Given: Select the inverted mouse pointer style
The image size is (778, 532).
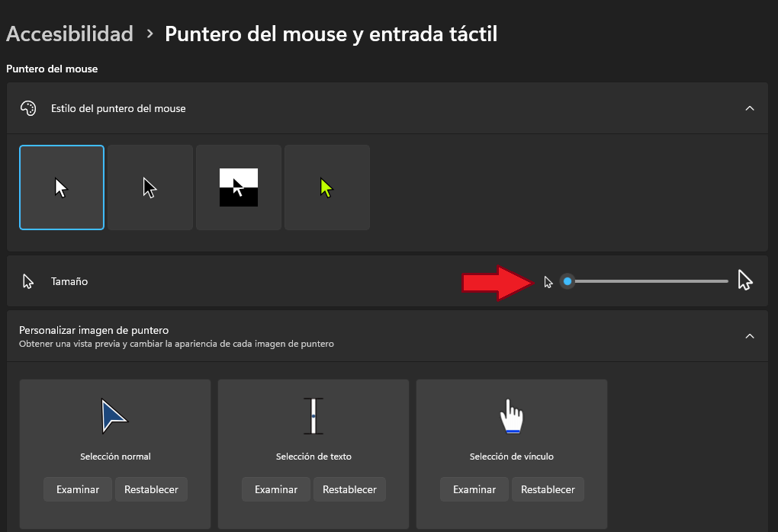Looking at the screenshot, I should pyautogui.click(x=239, y=187).
